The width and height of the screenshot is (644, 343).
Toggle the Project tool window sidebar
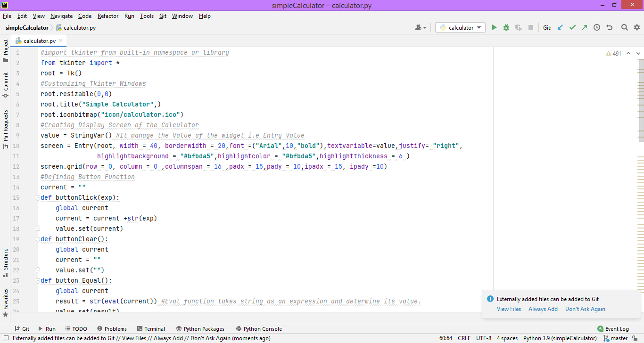5,50
